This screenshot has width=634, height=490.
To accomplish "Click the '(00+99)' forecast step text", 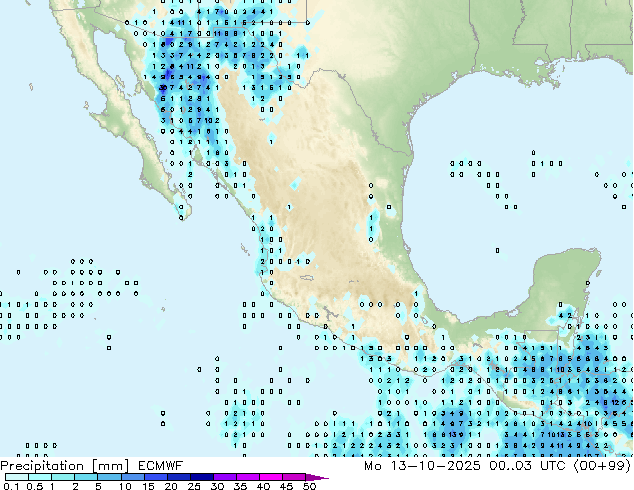I will click(602, 466).
